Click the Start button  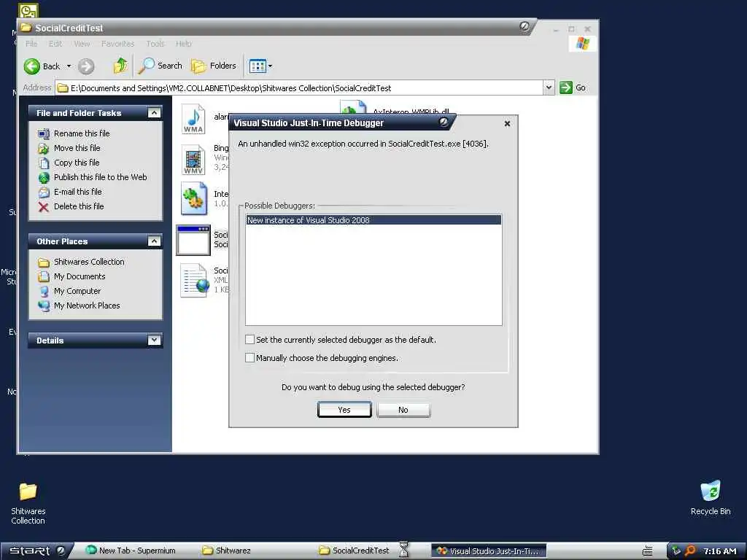pyautogui.click(x=36, y=551)
